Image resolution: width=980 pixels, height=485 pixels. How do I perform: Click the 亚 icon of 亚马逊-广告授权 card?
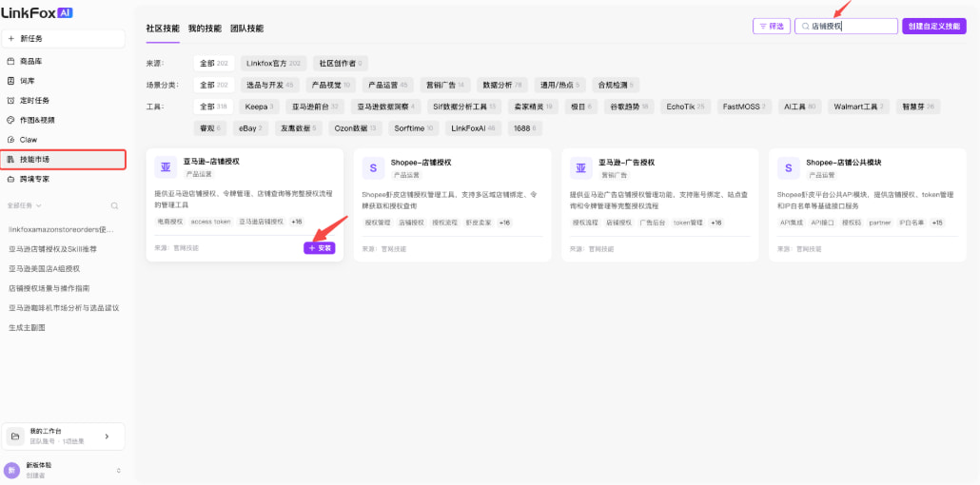click(x=580, y=167)
